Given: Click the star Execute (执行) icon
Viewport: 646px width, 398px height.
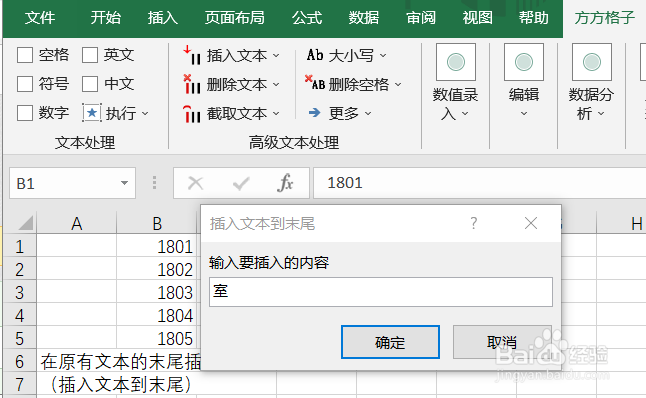Looking at the screenshot, I should coord(91,112).
